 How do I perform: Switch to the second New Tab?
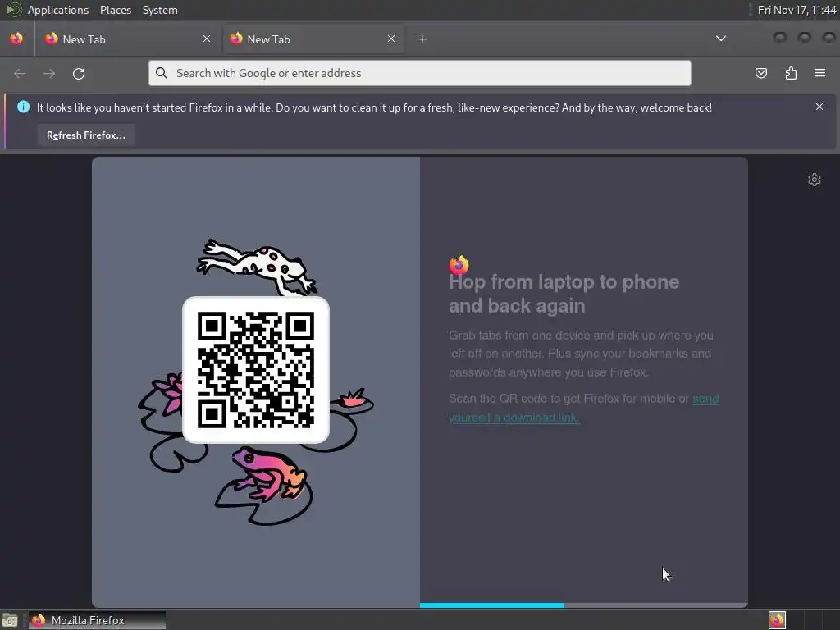(313, 39)
